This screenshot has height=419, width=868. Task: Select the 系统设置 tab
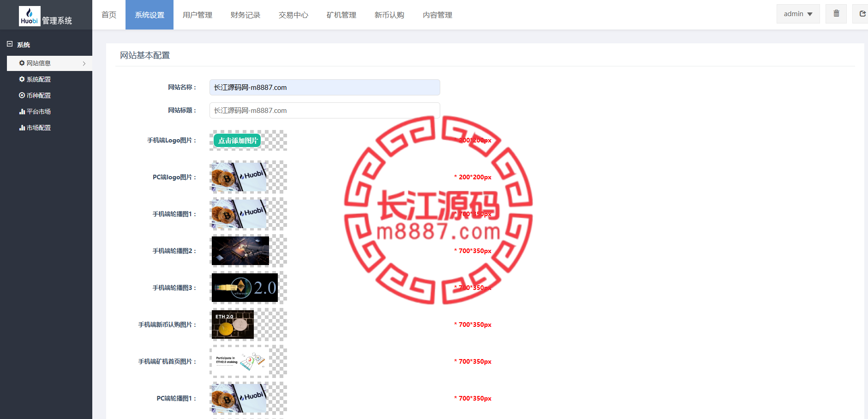pos(150,15)
